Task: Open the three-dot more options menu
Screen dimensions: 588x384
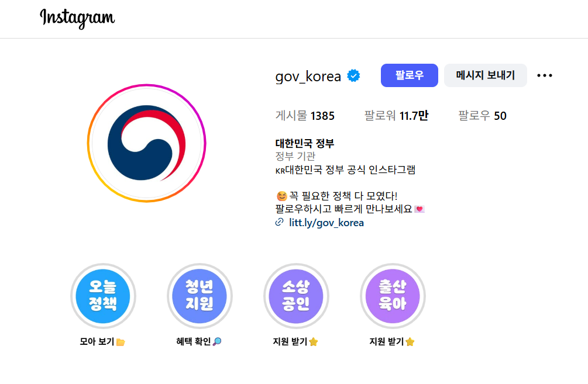Action: 545,75
